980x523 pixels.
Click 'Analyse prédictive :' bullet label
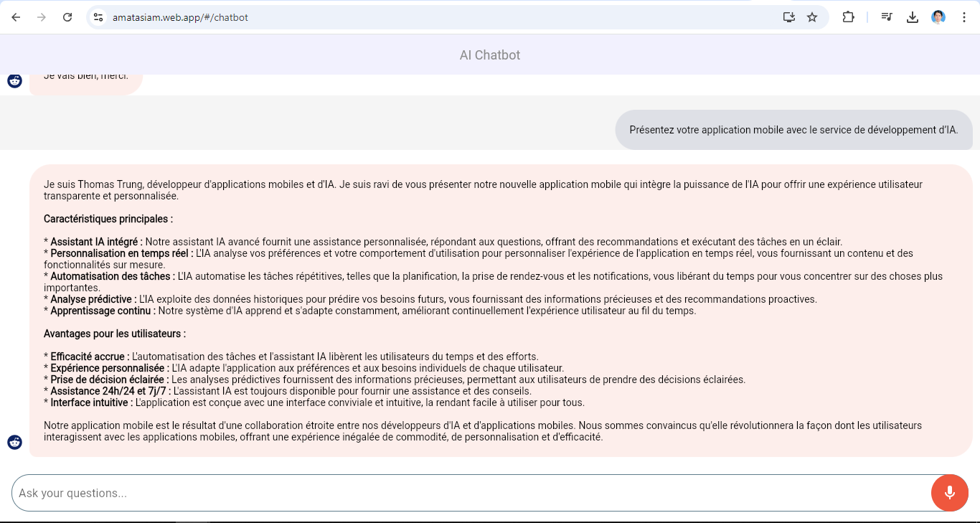93,299
